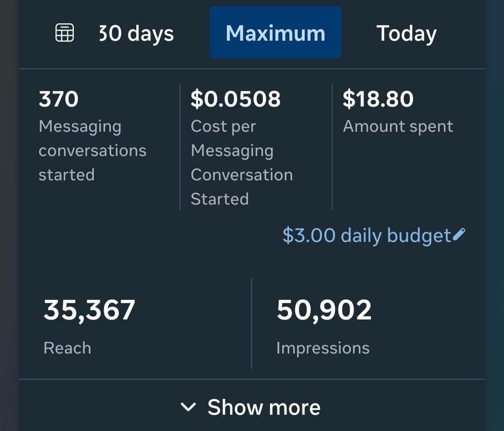Screen dimensions: 504x431
Task: Open the $3.00 daily budget link
Action: pos(367,235)
